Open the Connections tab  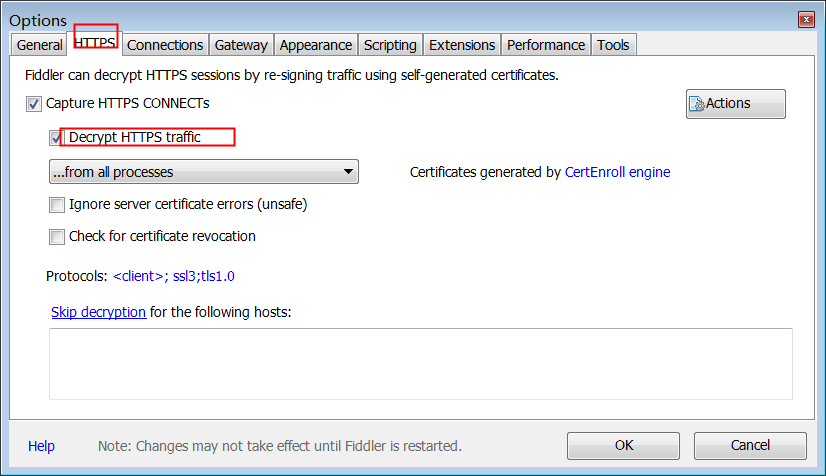pyautogui.click(x=165, y=45)
